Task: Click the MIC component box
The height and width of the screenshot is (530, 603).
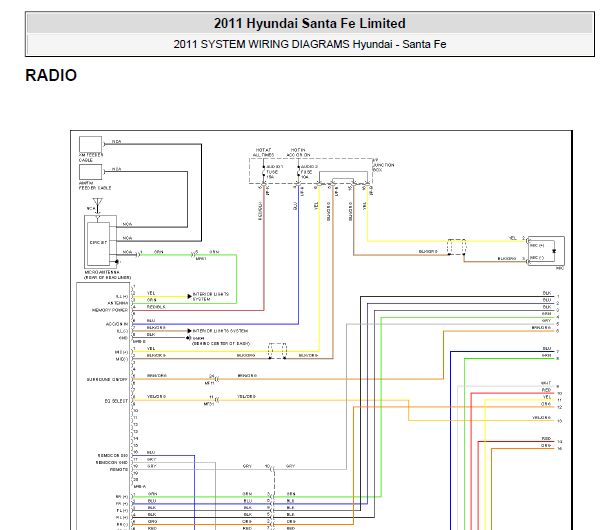Action: tap(546, 250)
